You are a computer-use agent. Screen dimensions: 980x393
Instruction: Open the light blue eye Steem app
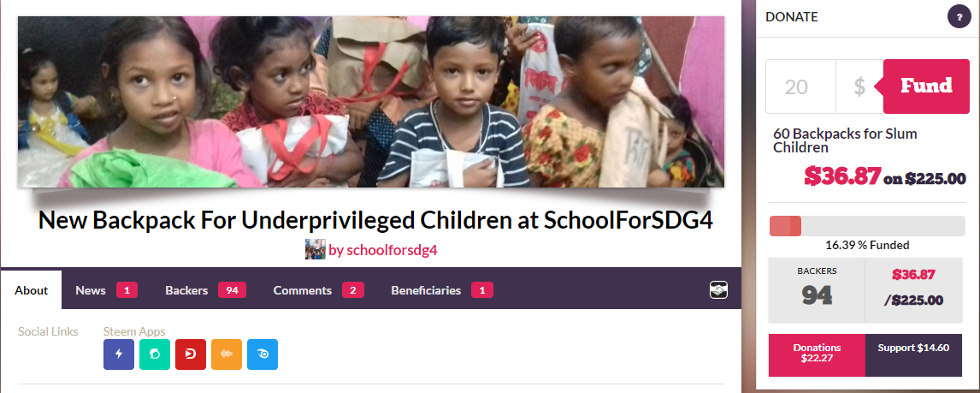pyautogui.click(x=263, y=354)
